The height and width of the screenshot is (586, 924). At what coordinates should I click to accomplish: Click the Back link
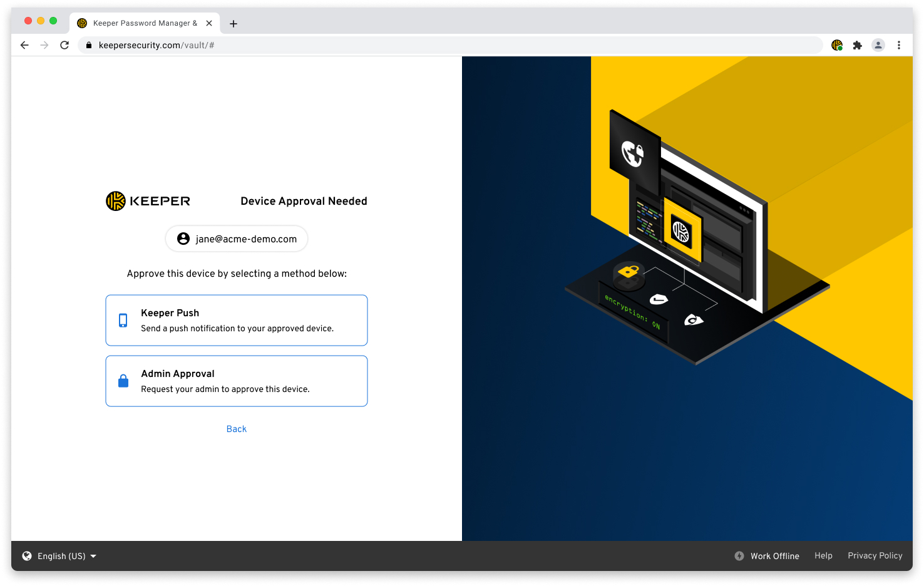tap(237, 429)
